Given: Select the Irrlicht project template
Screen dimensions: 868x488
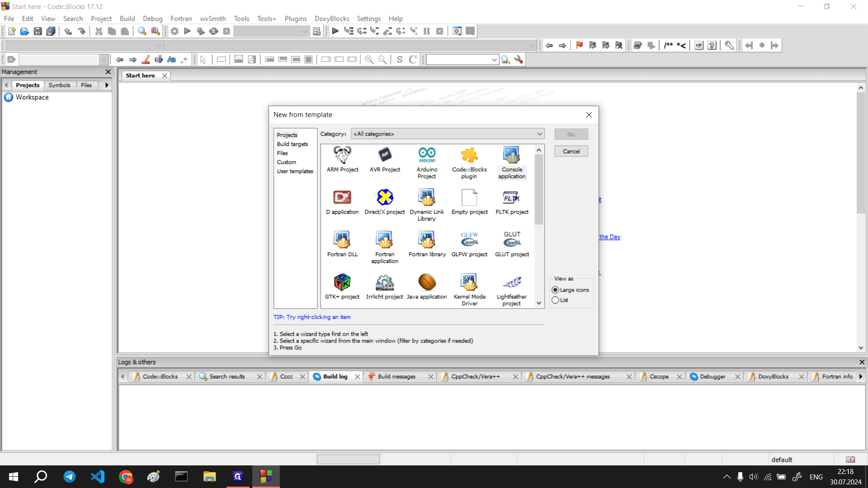Looking at the screenshot, I should pyautogui.click(x=385, y=287).
